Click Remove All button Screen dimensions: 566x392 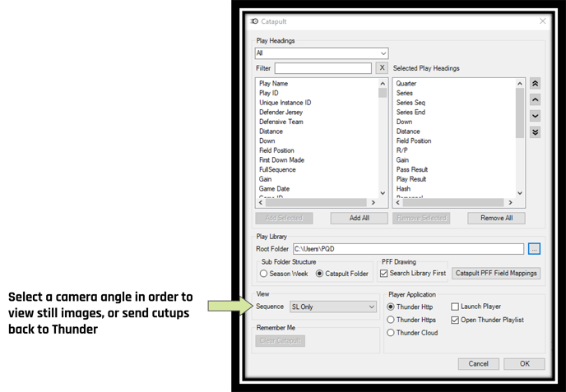click(496, 218)
